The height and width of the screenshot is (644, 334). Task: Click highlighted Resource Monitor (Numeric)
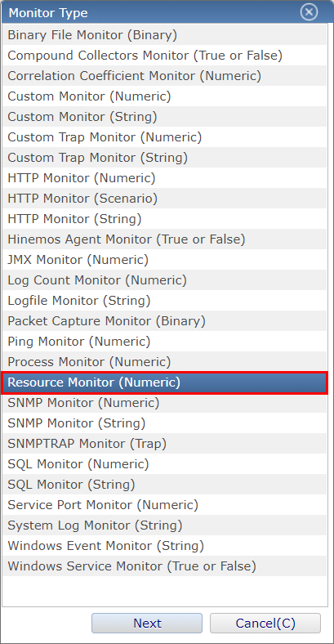pyautogui.click(x=164, y=382)
